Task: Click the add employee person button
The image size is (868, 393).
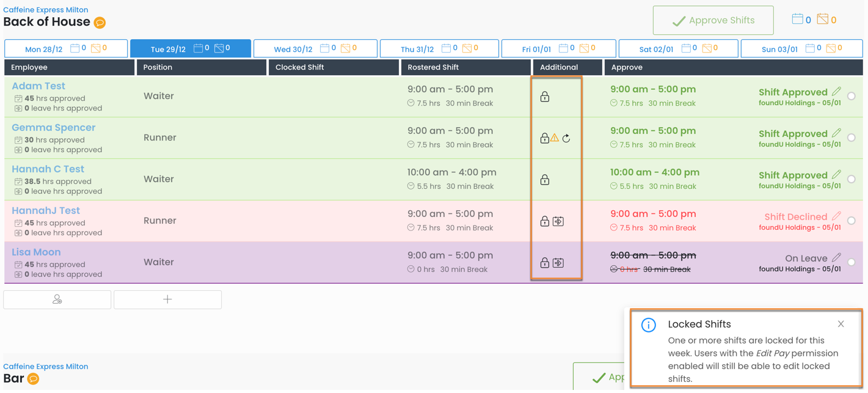Action: (x=57, y=299)
